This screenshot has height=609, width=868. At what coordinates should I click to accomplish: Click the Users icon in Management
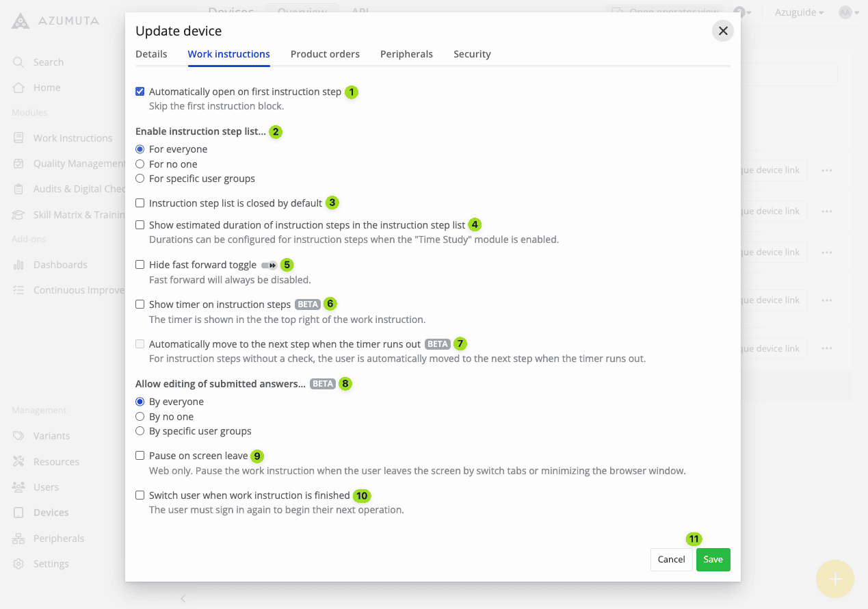pos(18,487)
